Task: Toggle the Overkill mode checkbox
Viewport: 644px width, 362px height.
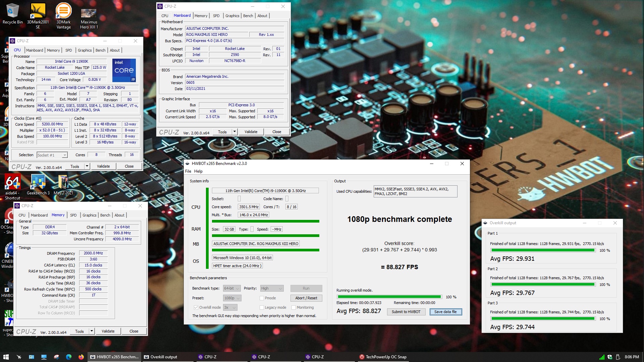Action: click(x=196, y=307)
